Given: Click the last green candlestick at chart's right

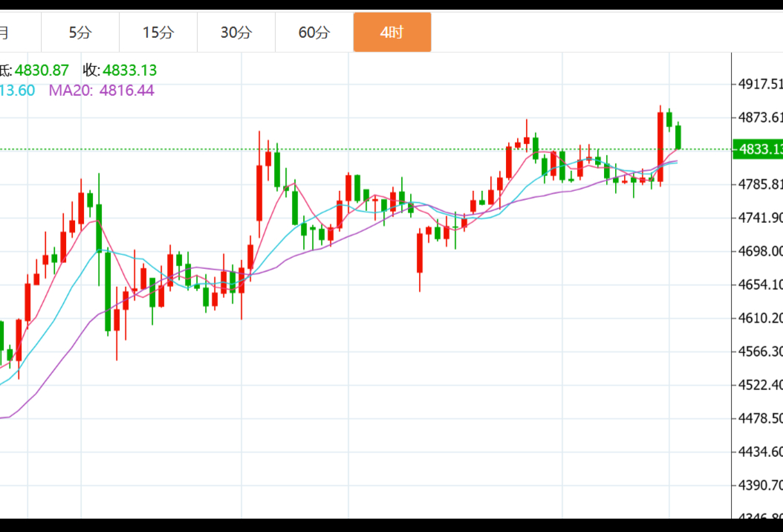Looking at the screenshot, I should tap(678, 137).
